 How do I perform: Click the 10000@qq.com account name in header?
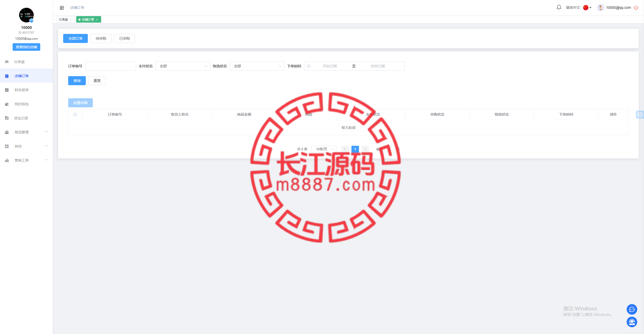618,8
